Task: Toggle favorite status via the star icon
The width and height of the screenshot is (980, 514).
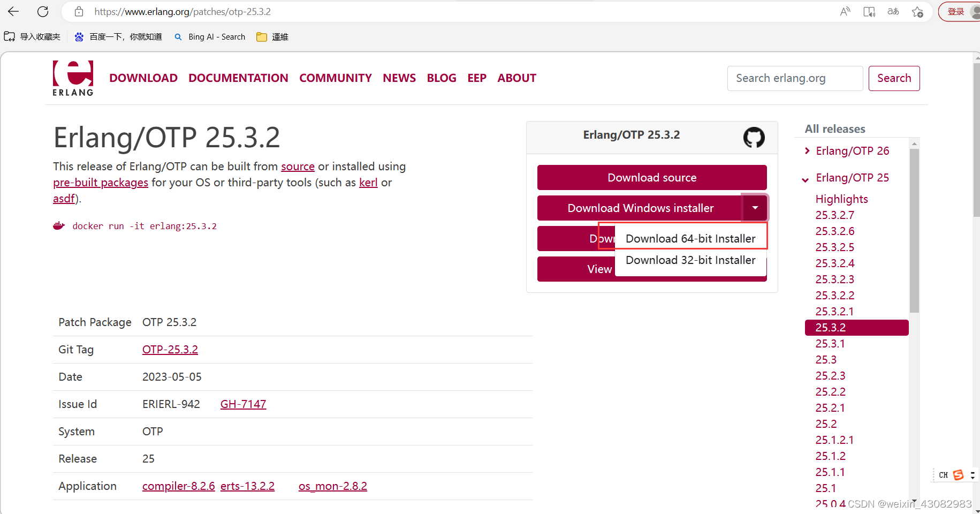Action: click(x=917, y=11)
